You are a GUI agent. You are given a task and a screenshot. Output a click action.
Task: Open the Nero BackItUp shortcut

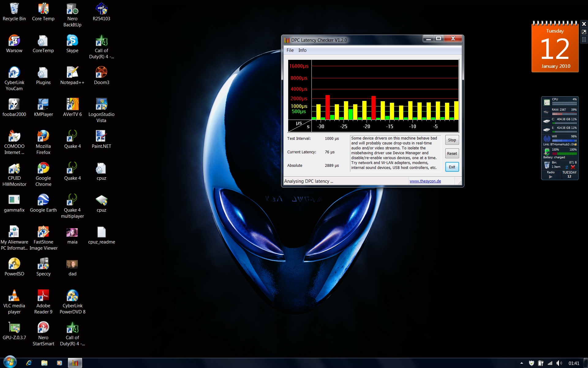72,15
